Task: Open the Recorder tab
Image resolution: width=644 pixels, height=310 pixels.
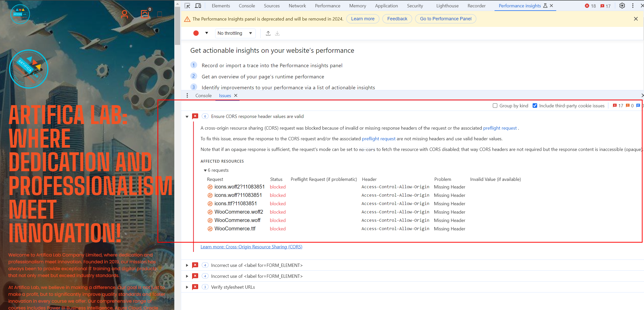Action: (x=476, y=6)
